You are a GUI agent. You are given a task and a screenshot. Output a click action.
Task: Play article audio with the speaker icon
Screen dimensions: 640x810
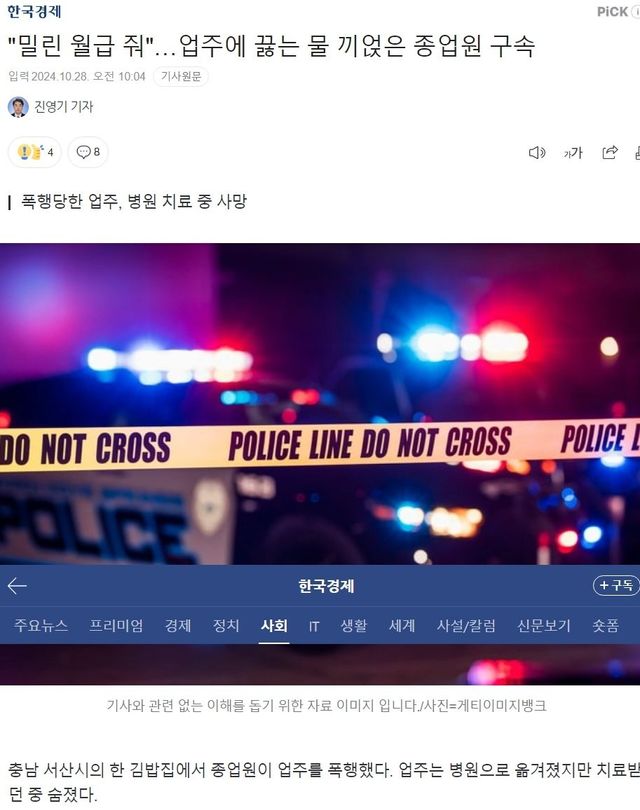click(x=537, y=152)
